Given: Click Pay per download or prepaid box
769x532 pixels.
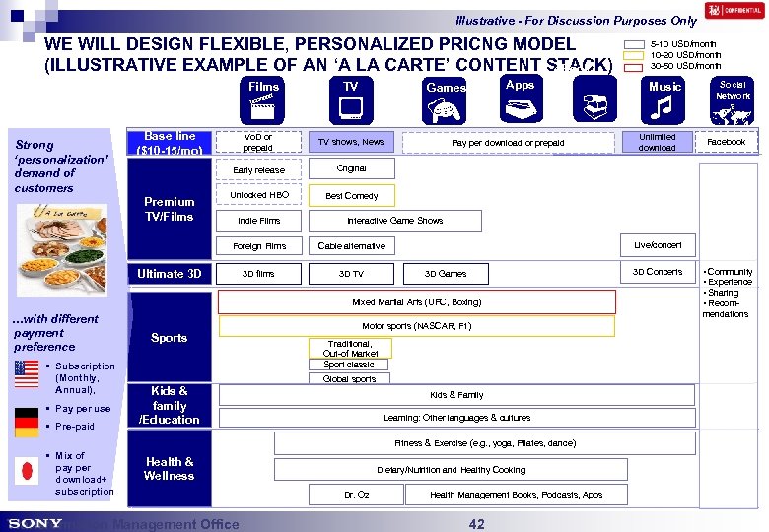Looking at the screenshot, I should tap(508, 143).
